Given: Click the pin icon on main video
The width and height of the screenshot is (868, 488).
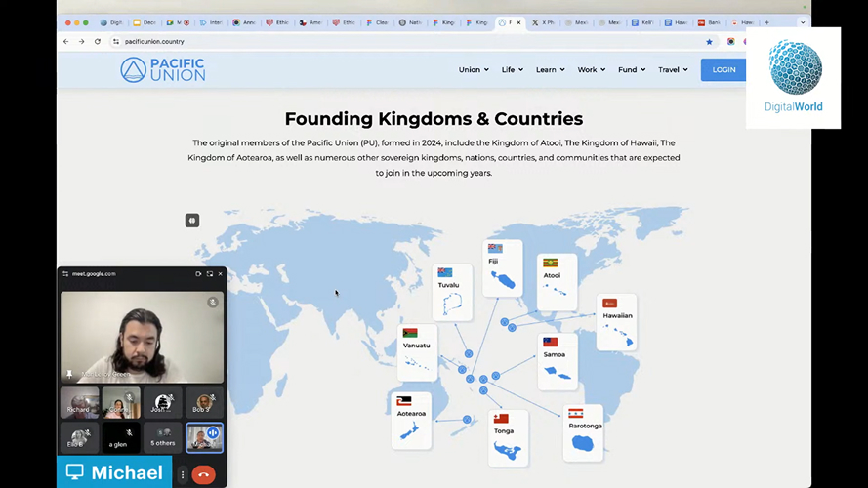Looking at the screenshot, I should (x=69, y=373).
